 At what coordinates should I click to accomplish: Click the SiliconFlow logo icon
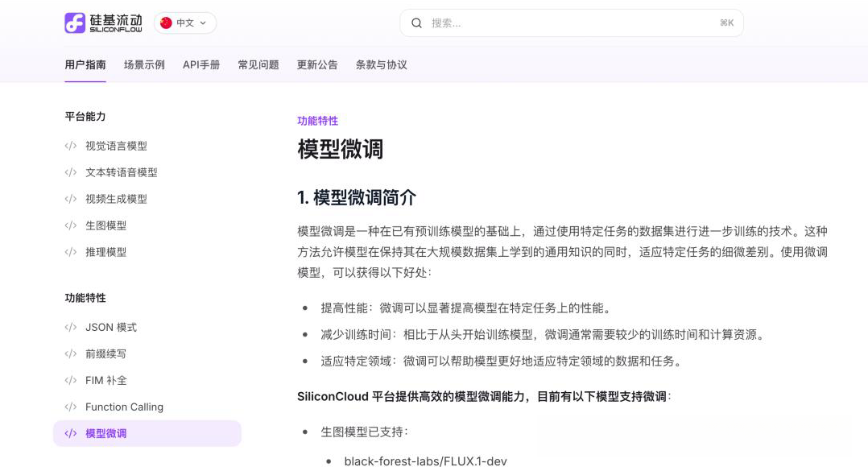click(x=75, y=23)
